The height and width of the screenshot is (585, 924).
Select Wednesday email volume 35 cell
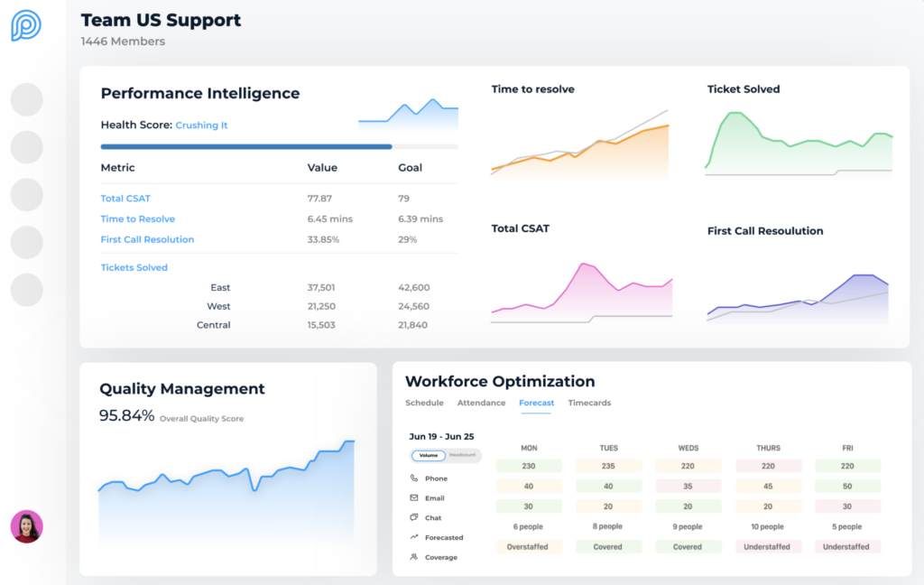(688, 487)
